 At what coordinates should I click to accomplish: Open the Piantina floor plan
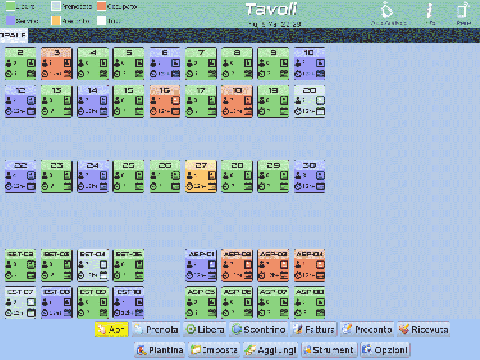point(160,350)
